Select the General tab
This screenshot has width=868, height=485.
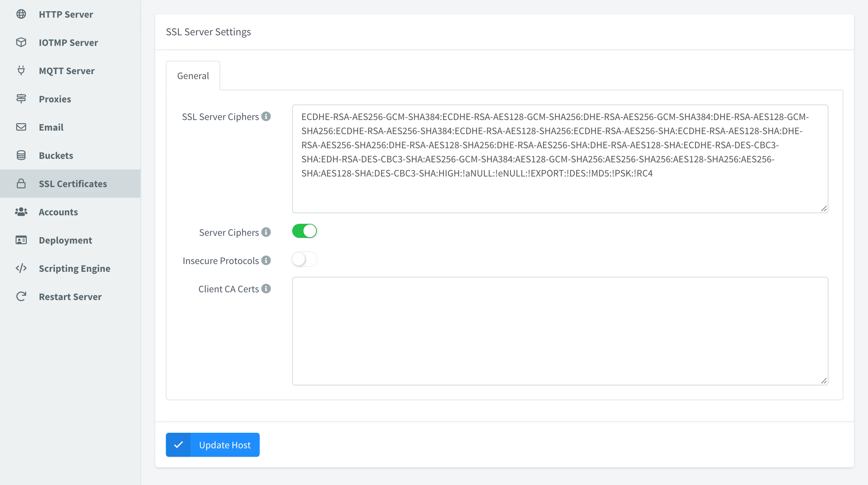(x=193, y=76)
